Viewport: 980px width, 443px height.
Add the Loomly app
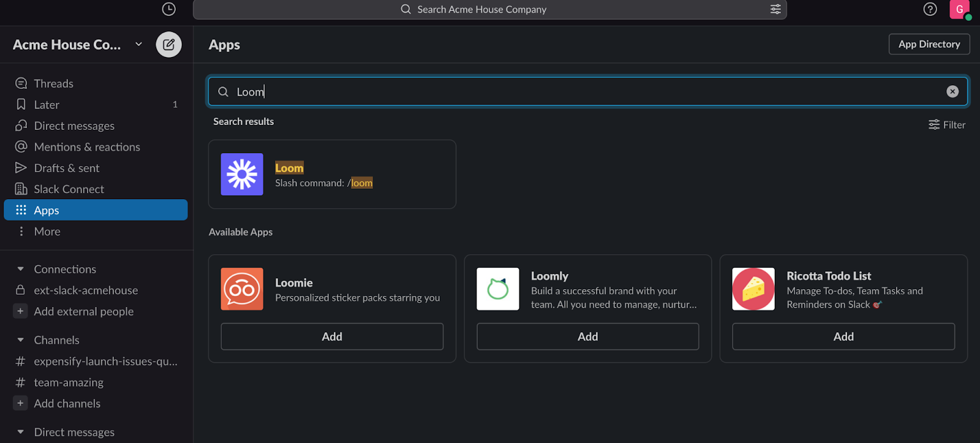pos(587,336)
